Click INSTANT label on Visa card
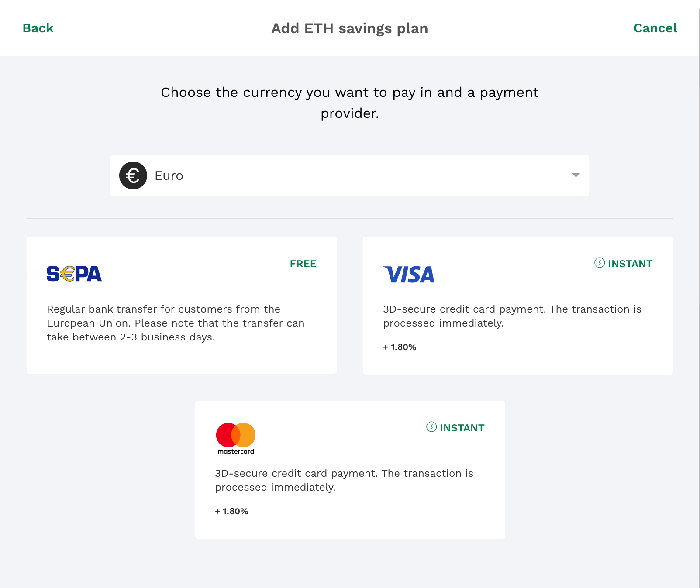 630,264
